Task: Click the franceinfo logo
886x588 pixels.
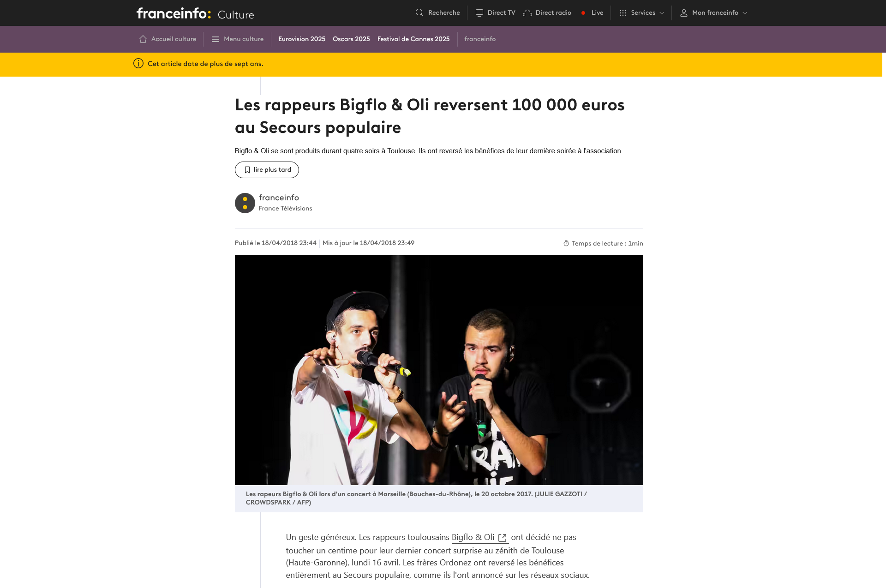Action: 174,13
